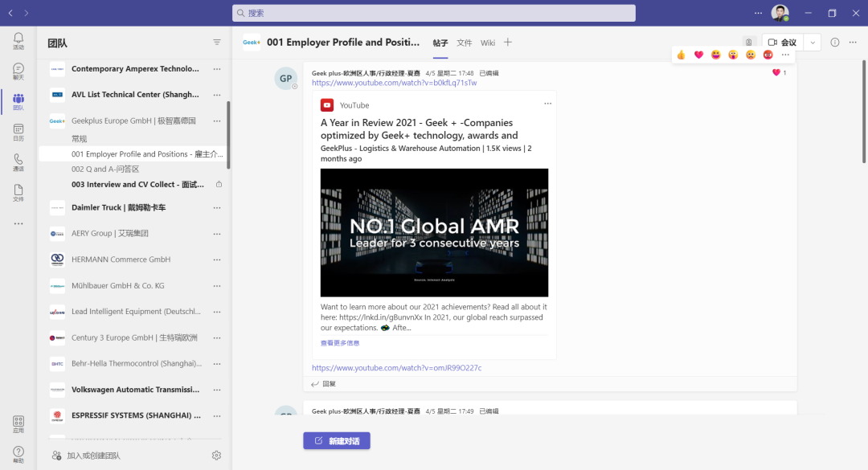Open more message options ellipsis

785,55
